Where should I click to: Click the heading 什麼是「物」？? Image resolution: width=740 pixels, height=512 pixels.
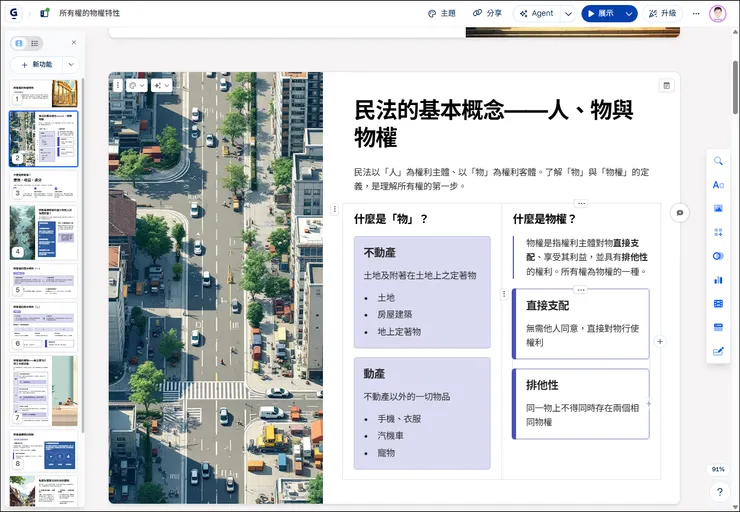(391, 219)
